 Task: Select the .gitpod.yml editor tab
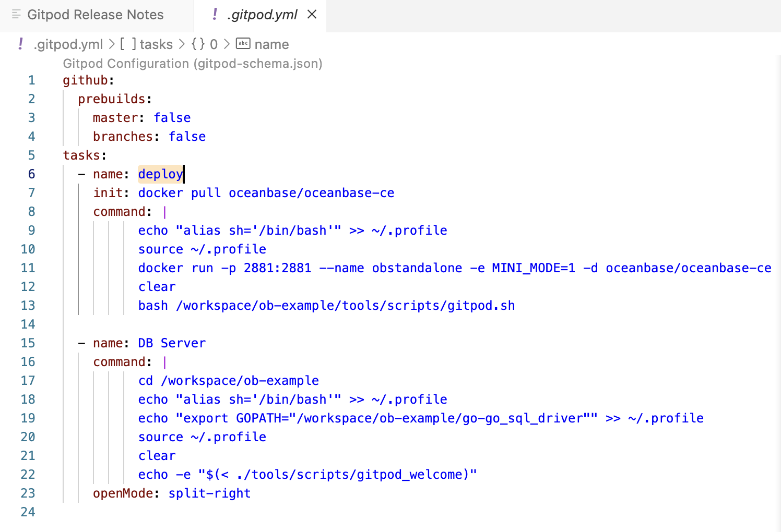[x=263, y=15]
